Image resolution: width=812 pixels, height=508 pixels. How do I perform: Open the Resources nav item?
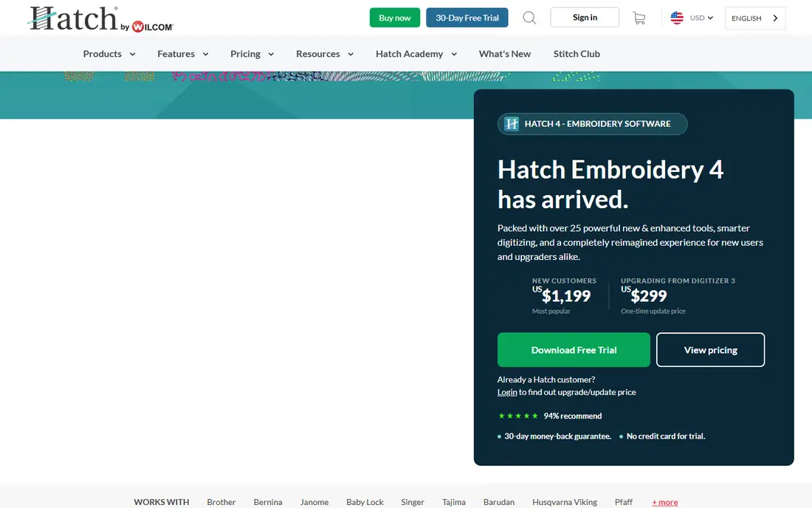[x=318, y=54]
